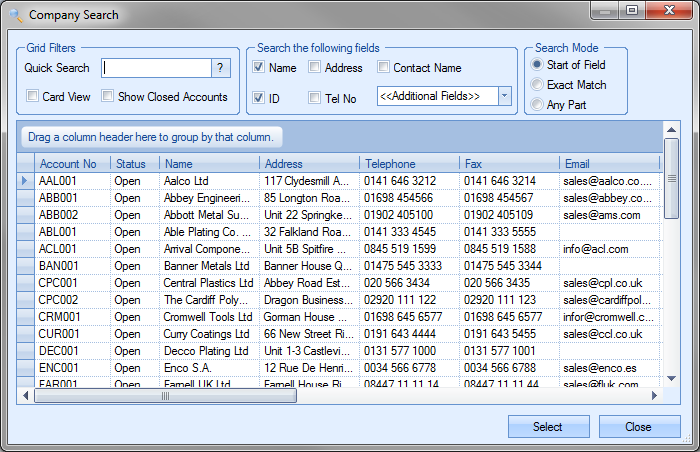The width and height of the screenshot is (700, 452).
Task: Check the Address search field checkbox
Action: click(315, 68)
